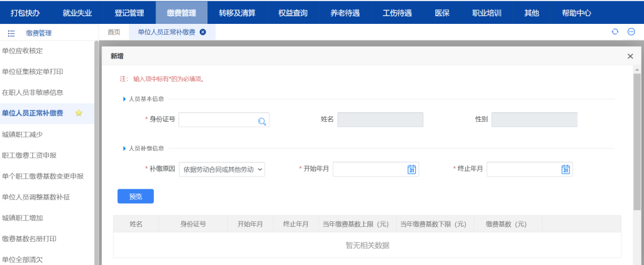Open the 帮助中心 menu
The image size is (644, 265).
point(576,13)
